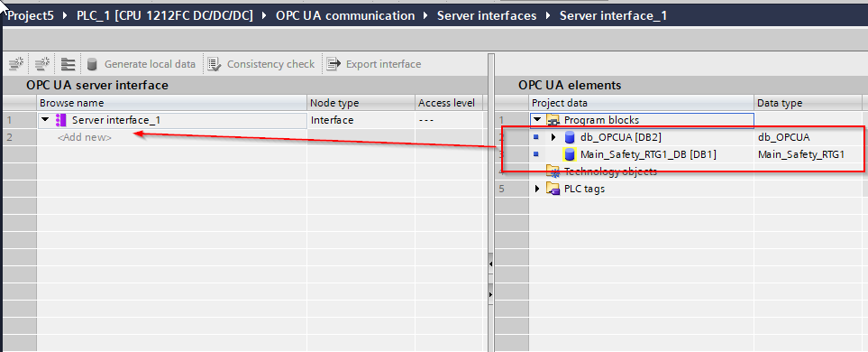Viewport: 868px width, 352px height.
Task: Open OPC UA communication breadcrumb item
Action: click(x=345, y=15)
